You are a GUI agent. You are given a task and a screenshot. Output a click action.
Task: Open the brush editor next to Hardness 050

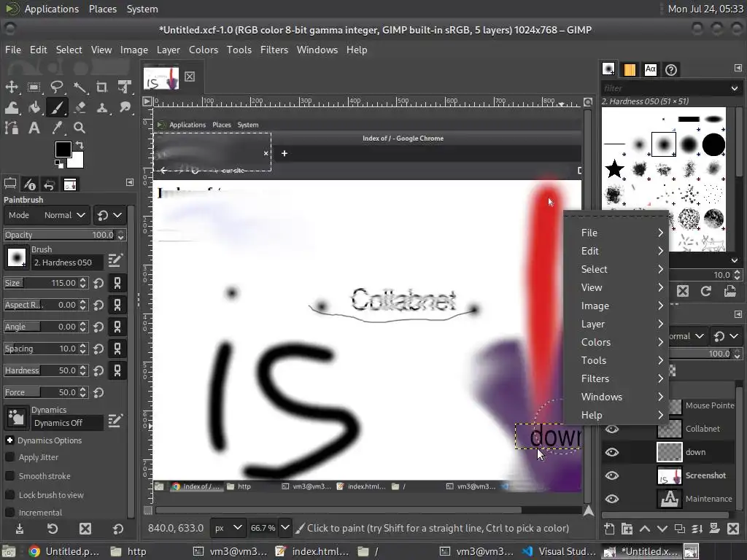point(115,260)
